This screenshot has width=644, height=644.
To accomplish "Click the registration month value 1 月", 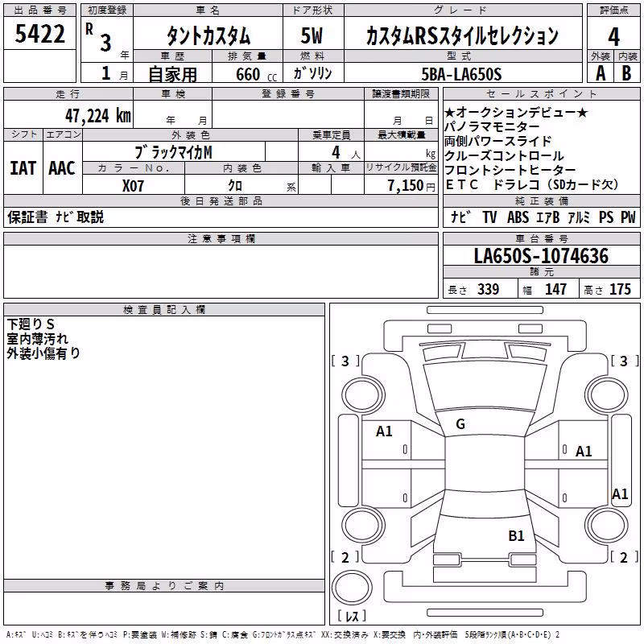I will [114, 73].
